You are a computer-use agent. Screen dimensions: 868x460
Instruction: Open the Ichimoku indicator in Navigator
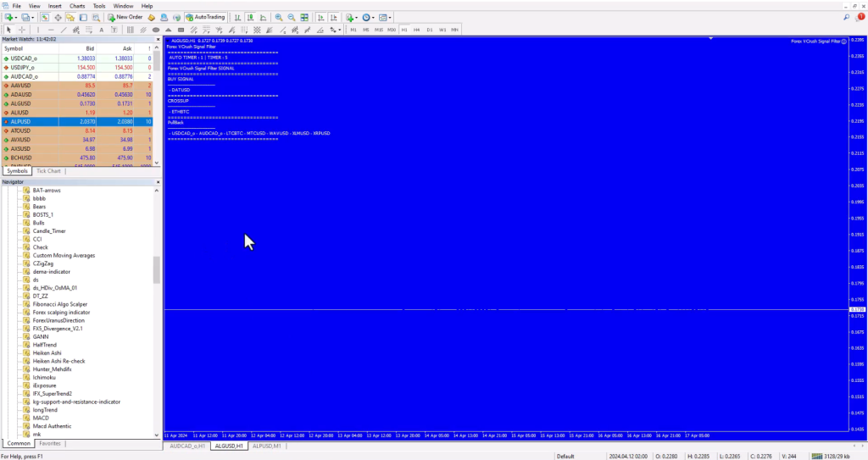coord(44,377)
